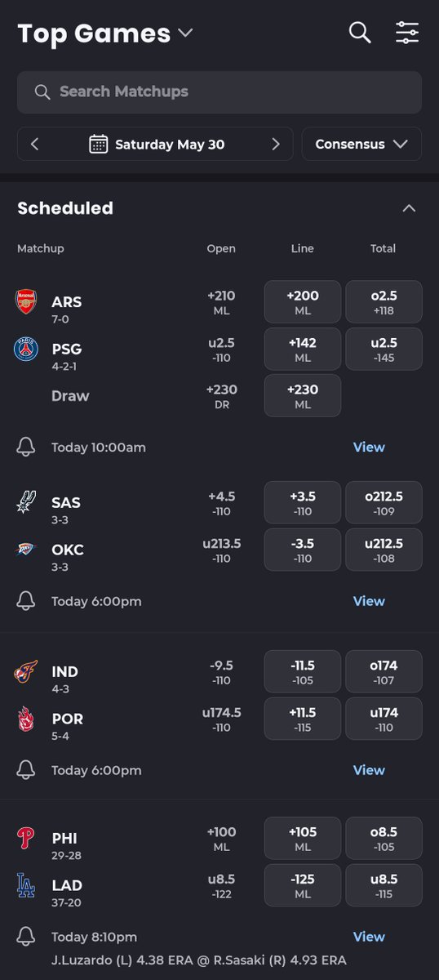Viewport: 439px width, 980px height.
Task: Tap the Arsenal team logo
Action: tap(26, 302)
